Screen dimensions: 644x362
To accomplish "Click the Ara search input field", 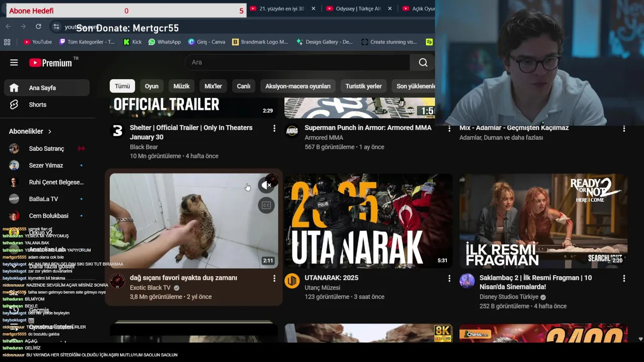I will tap(298, 62).
